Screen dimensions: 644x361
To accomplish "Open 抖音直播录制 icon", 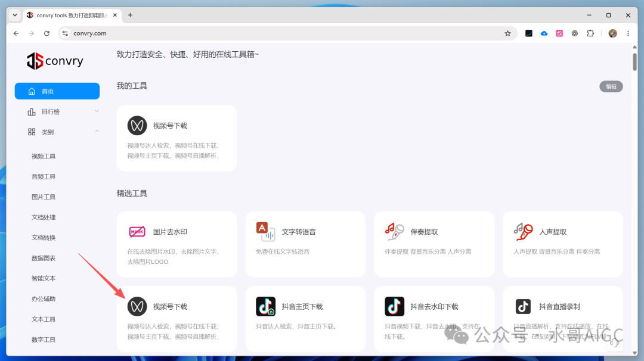I will (x=524, y=306).
